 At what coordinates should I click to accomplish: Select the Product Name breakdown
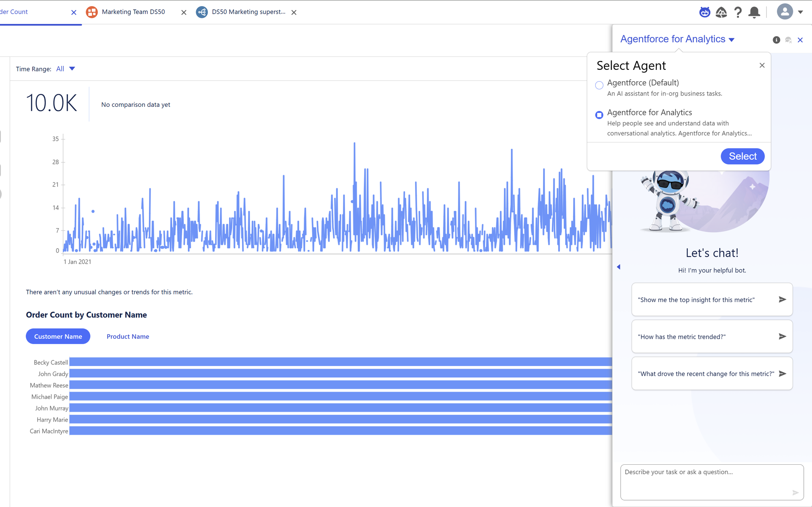click(x=128, y=336)
